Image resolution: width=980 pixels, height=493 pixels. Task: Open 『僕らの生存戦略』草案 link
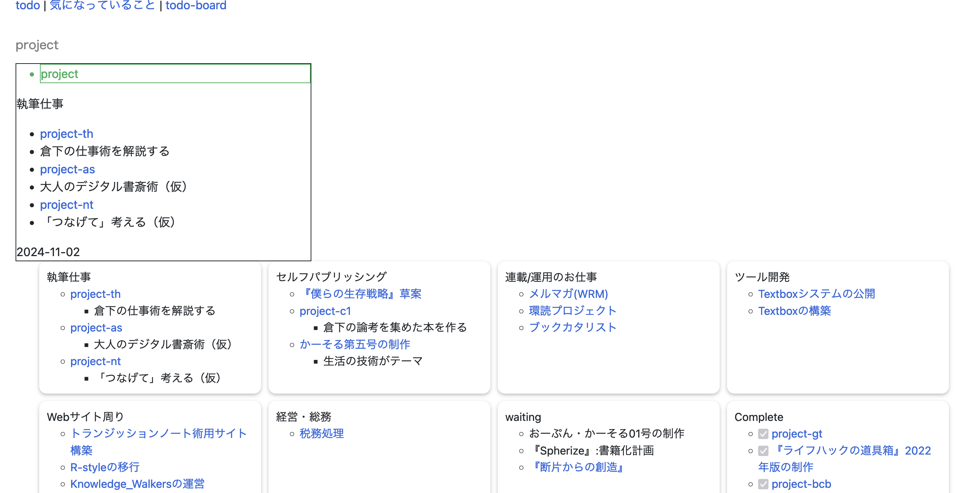click(x=360, y=294)
